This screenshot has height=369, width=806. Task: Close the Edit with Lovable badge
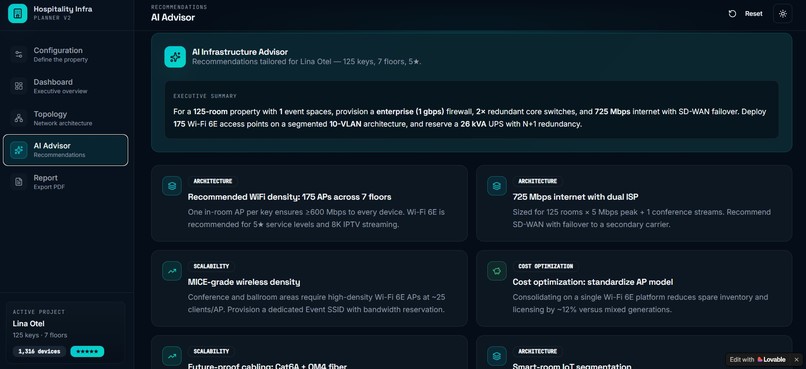[x=796, y=360]
